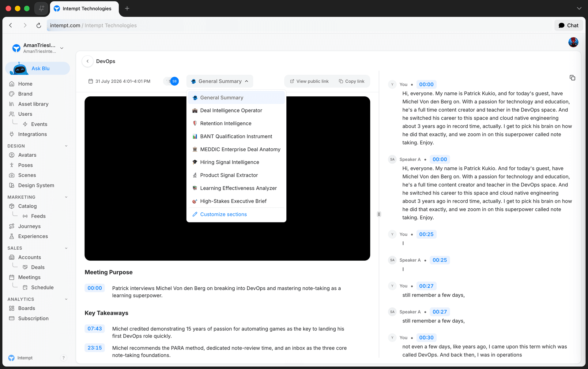Choose Learning Effectiveness Analyzer
This screenshot has height=369, width=588.
pyautogui.click(x=236, y=188)
